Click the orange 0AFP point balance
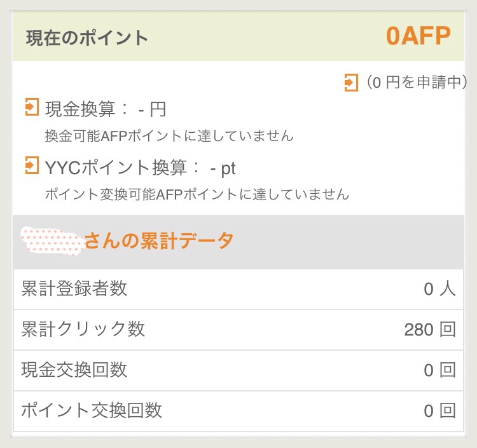 (x=418, y=36)
